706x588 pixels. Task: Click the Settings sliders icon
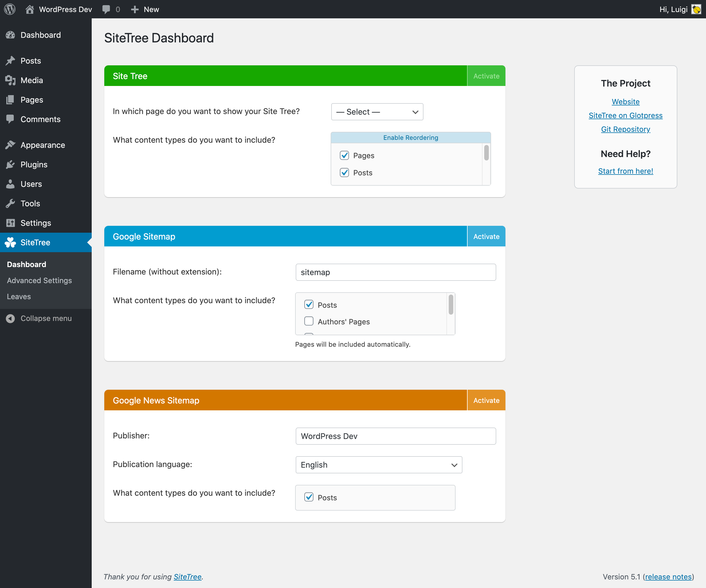[x=10, y=223]
